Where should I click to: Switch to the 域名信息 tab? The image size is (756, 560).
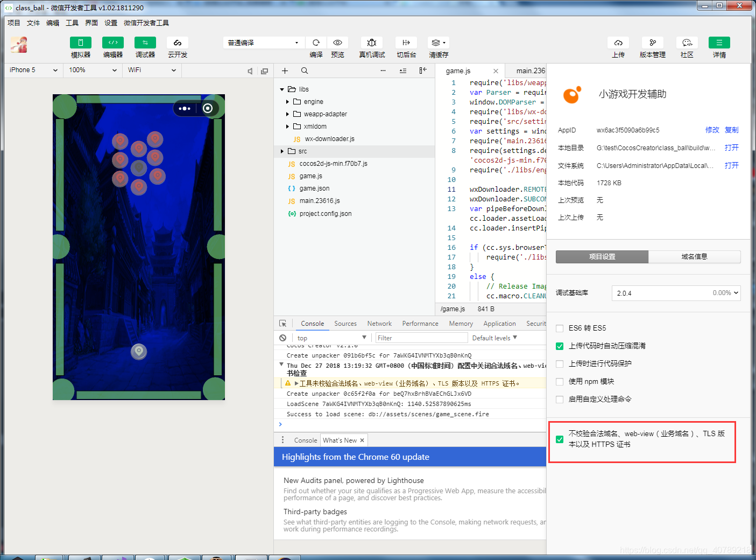coord(694,257)
